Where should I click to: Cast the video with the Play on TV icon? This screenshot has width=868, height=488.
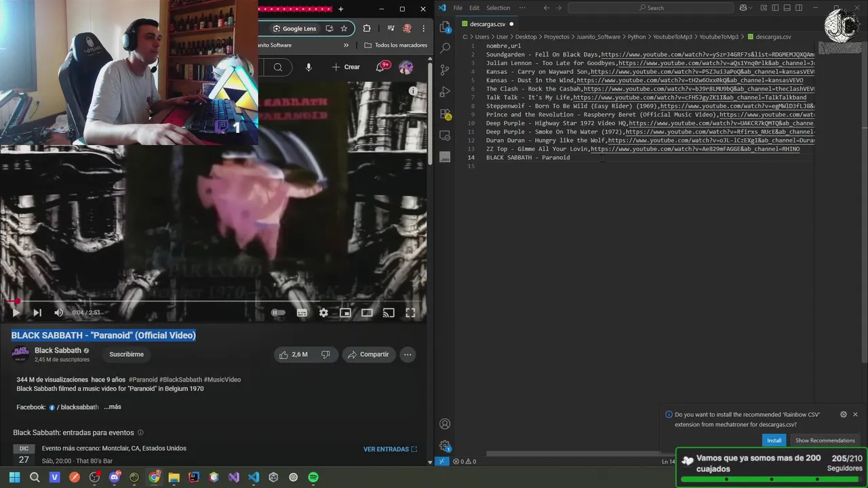pyautogui.click(x=389, y=312)
